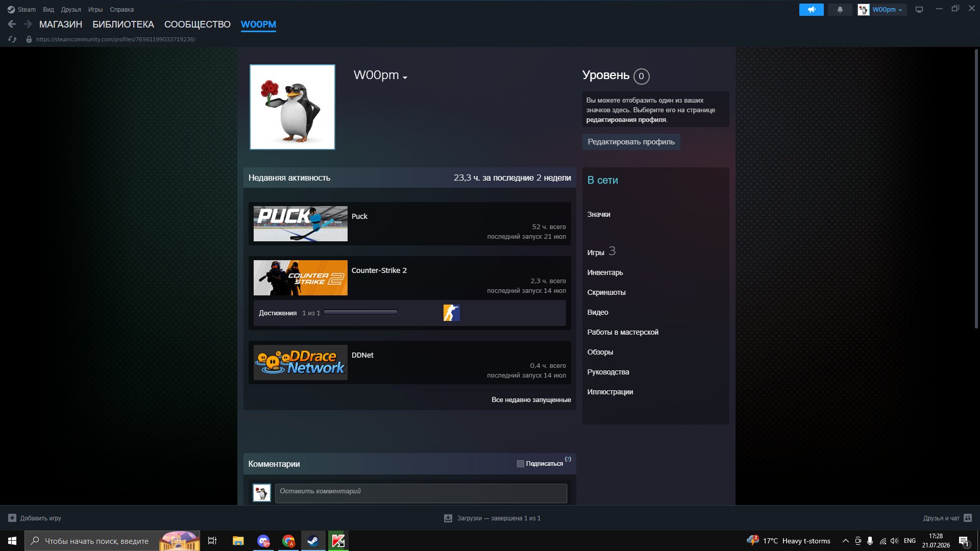Open the Иллюстрации link

pyautogui.click(x=610, y=392)
